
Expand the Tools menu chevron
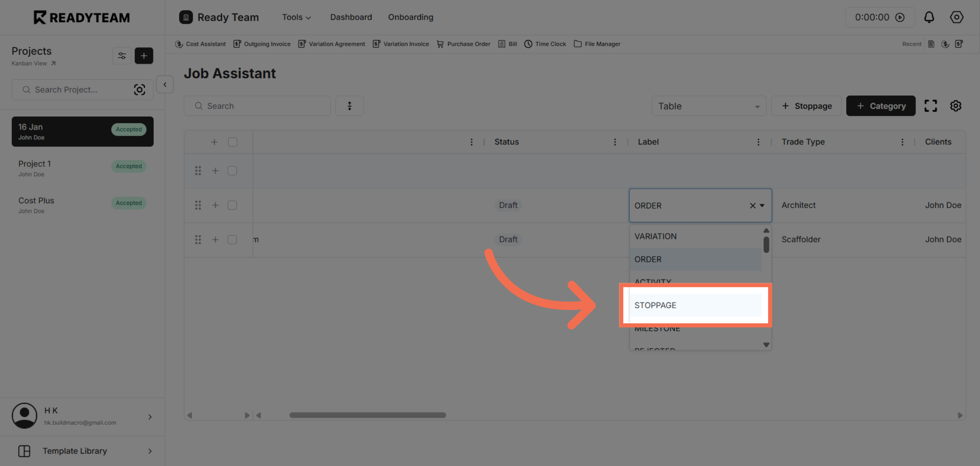(x=308, y=17)
